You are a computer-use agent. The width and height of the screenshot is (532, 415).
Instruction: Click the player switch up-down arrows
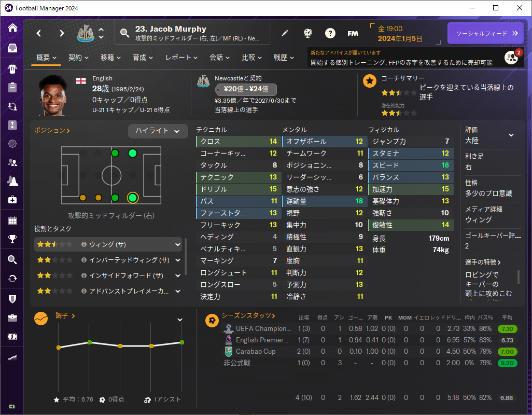(101, 33)
